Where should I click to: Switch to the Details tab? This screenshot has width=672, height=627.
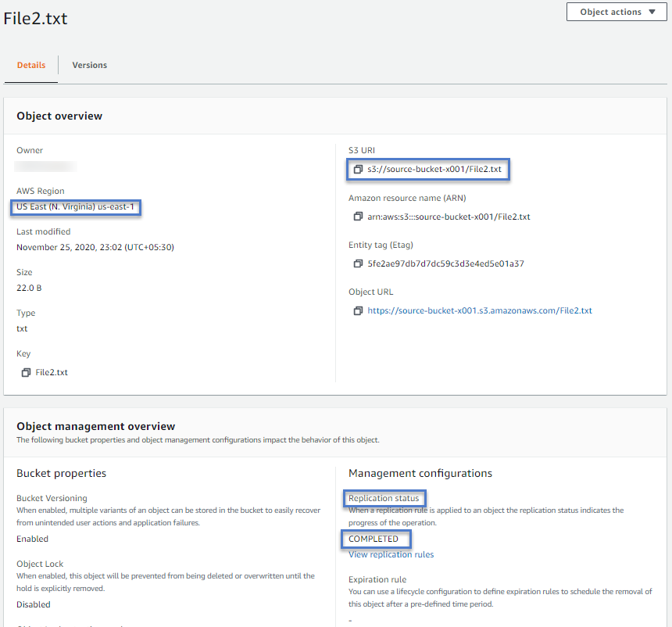pos(31,65)
